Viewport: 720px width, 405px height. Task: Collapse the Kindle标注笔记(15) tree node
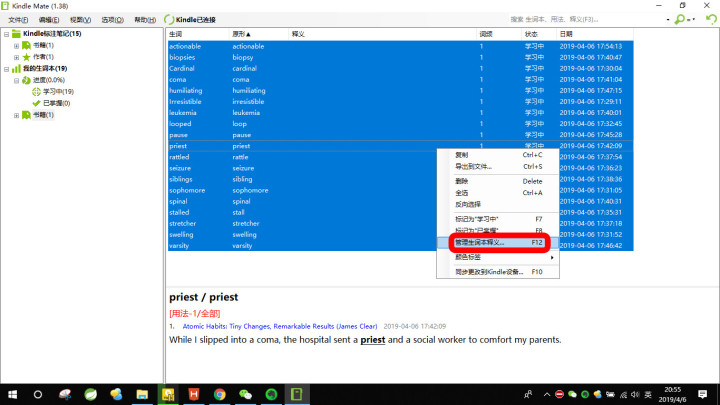tap(6, 34)
